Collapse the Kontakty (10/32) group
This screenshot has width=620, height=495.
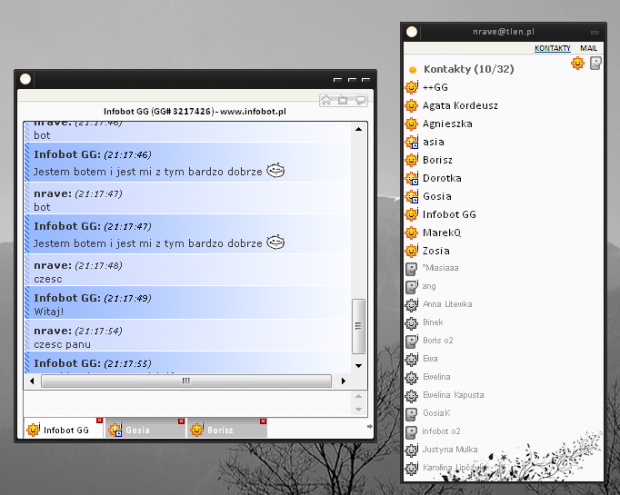tap(413, 70)
